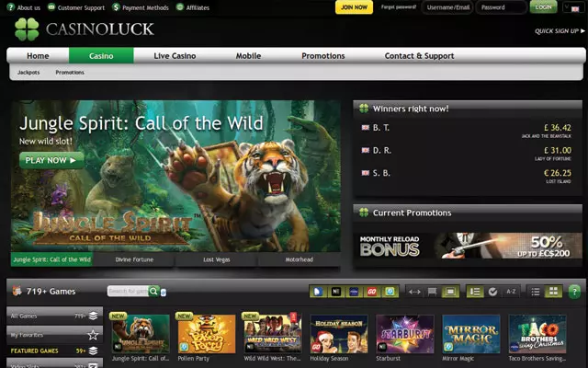Expand the Quick Sign Up arrow
The height and width of the screenshot is (368, 588).
(582, 30)
